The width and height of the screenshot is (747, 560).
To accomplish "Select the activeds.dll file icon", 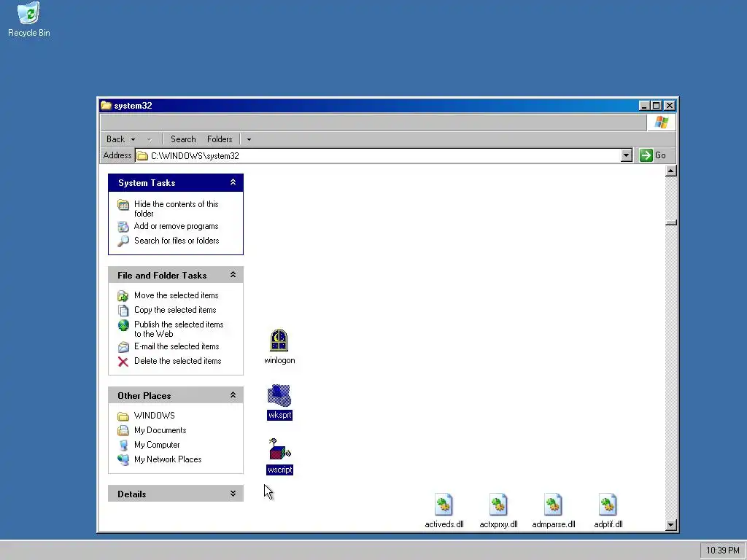I will pyautogui.click(x=444, y=505).
